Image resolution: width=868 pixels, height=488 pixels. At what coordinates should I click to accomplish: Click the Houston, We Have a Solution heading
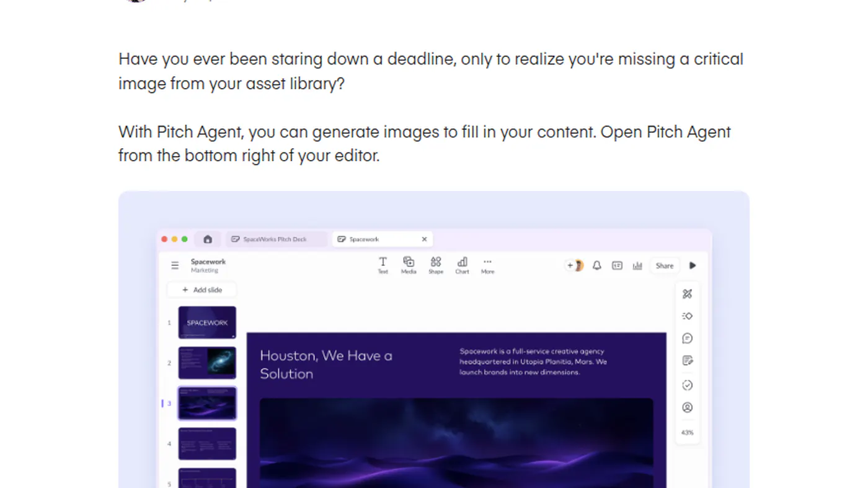click(326, 365)
